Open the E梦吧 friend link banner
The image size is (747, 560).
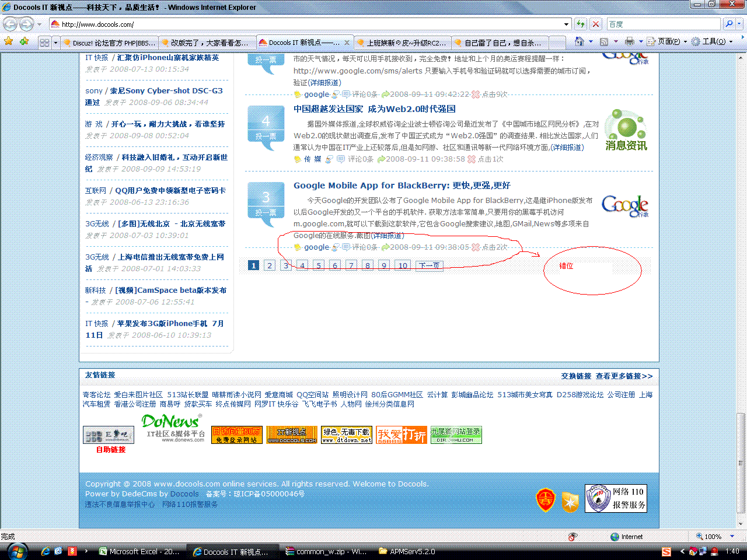pyautogui.click(x=109, y=435)
